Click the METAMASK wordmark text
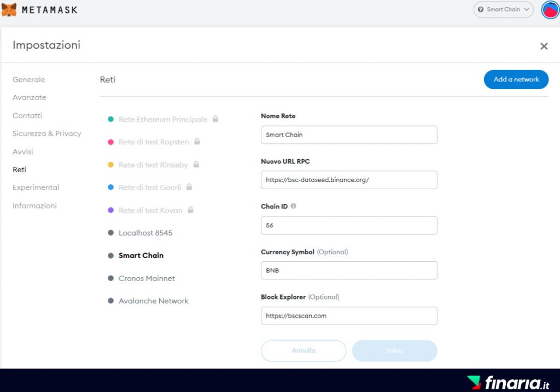The width and height of the screenshot is (560, 392). tap(50, 10)
